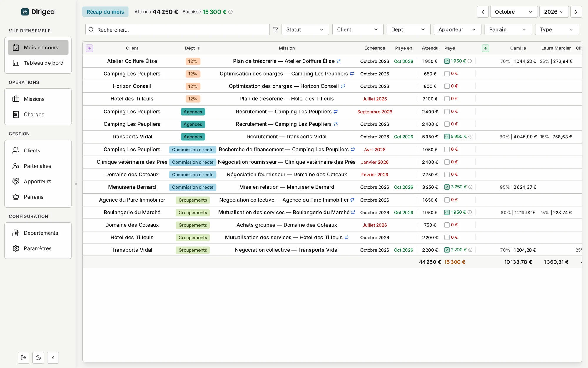The image size is (588, 368).
Task: Open the Client filter dropdown
Action: click(358, 29)
